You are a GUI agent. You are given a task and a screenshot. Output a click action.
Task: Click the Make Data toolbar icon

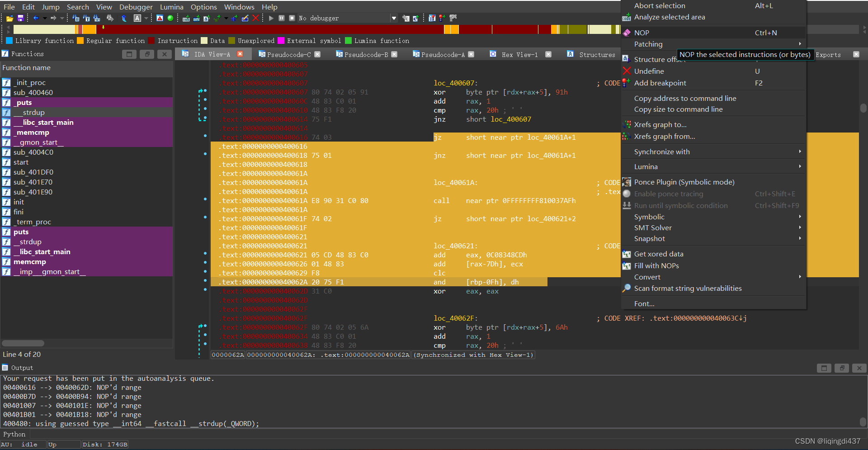(197, 18)
